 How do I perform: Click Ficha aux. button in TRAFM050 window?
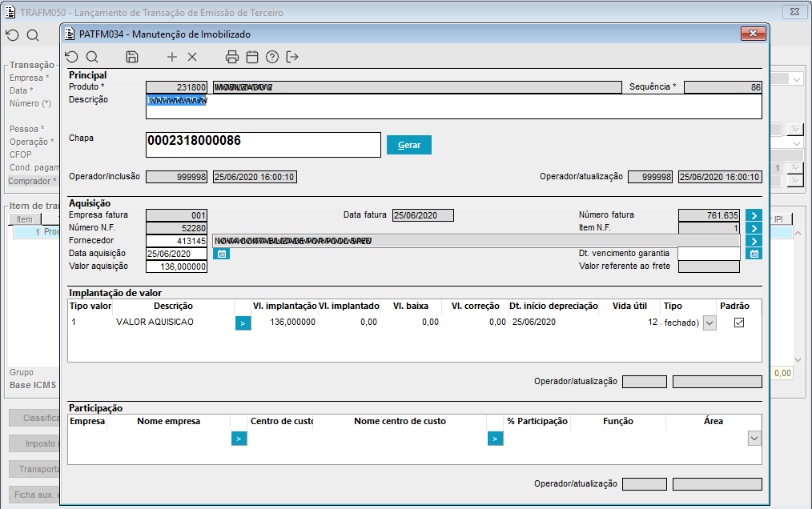coord(34,495)
